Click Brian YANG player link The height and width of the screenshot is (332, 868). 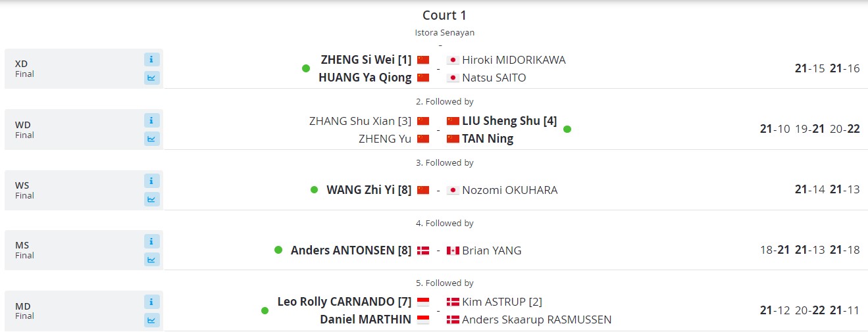point(492,250)
